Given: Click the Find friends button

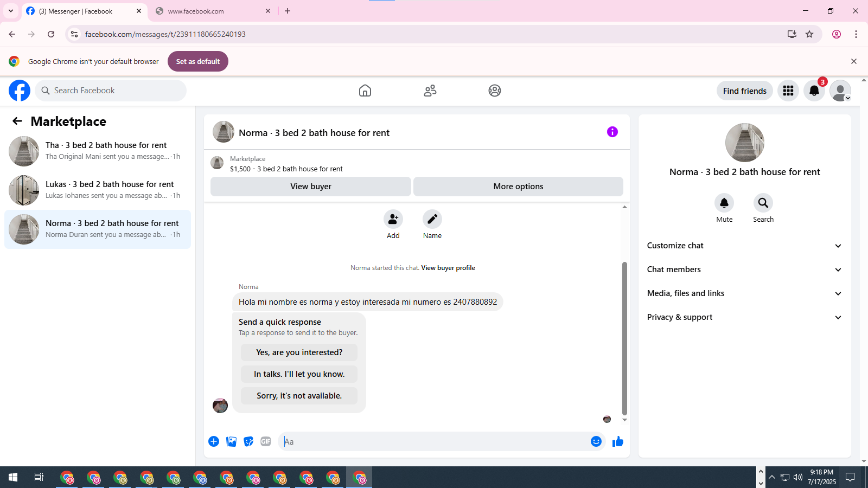Looking at the screenshot, I should 745,91.
